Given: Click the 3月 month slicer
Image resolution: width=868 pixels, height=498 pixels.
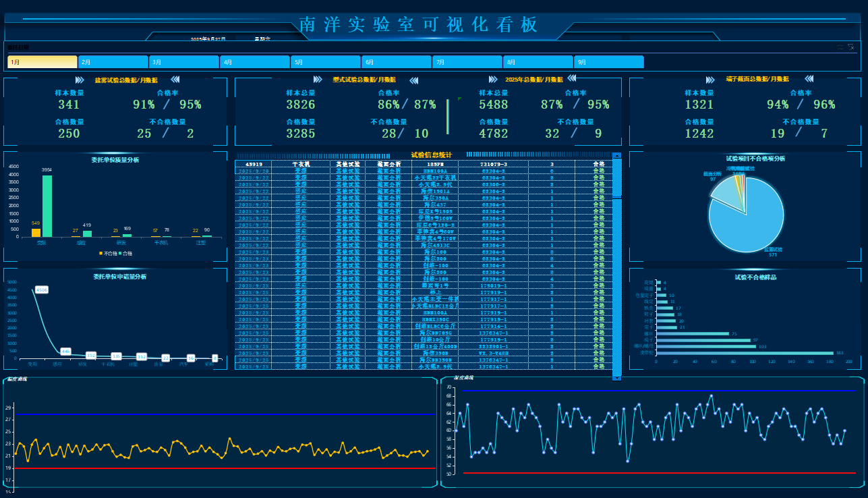Looking at the screenshot, I should pyautogui.click(x=184, y=62).
